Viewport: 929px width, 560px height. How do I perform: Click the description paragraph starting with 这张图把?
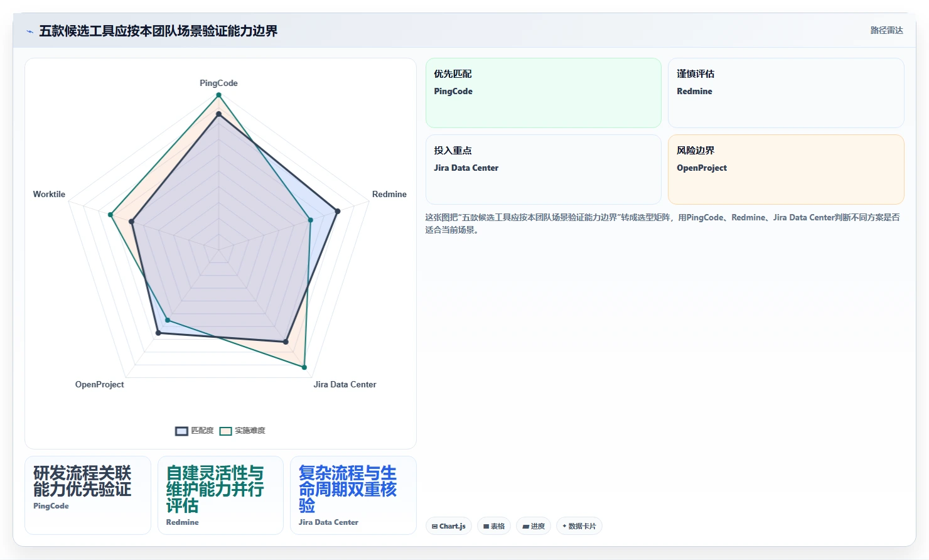coord(663,223)
